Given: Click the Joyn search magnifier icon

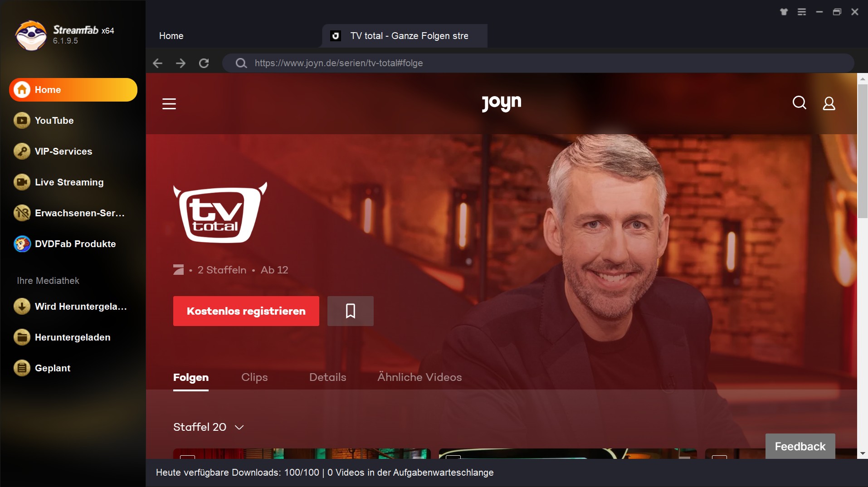Looking at the screenshot, I should point(799,103).
